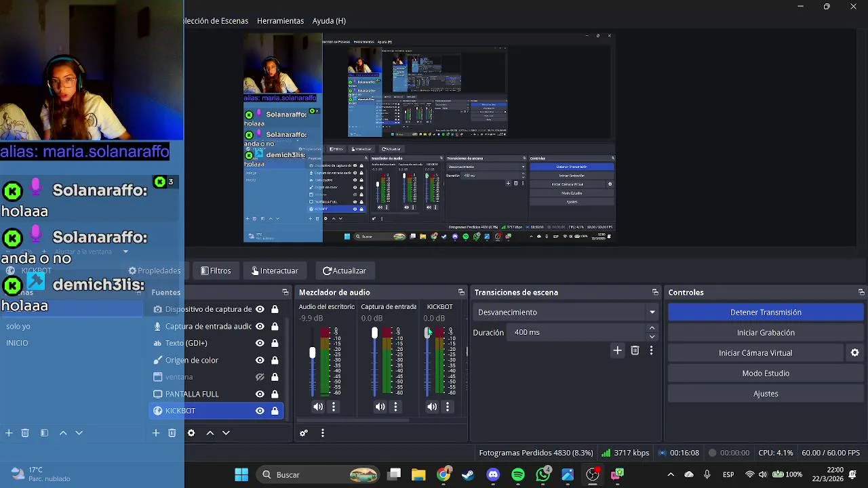Unlock the Captura de entrada audio source
868x488 pixels.
pos(275,326)
